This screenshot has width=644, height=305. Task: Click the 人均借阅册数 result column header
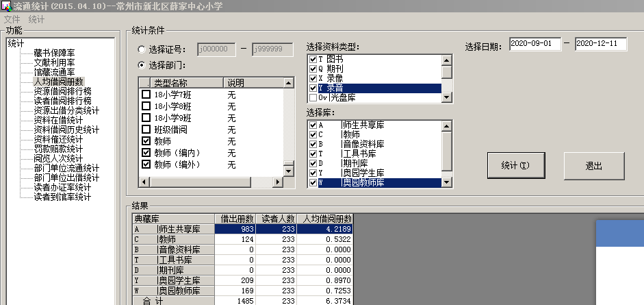tap(324, 219)
